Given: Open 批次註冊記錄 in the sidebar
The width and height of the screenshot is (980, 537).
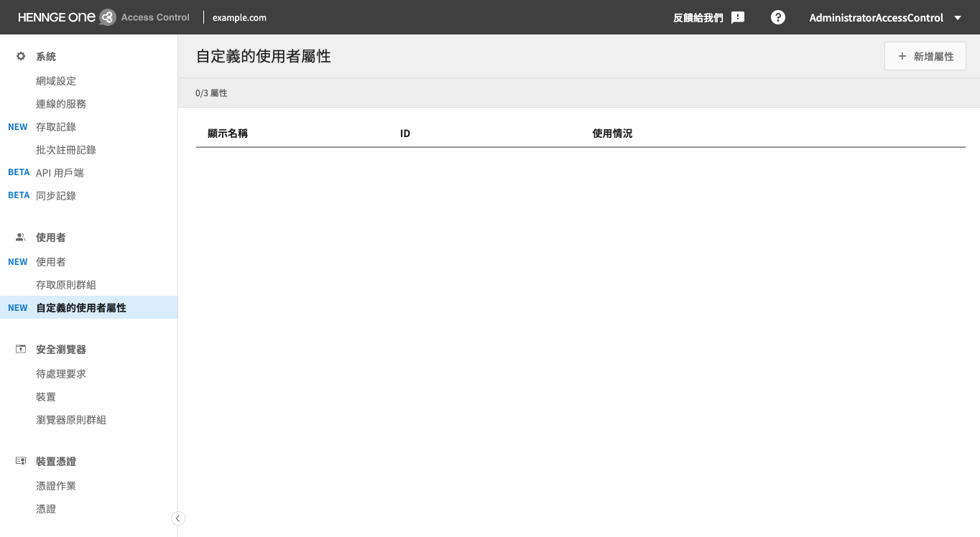Looking at the screenshot, I should tap(66, 150).
